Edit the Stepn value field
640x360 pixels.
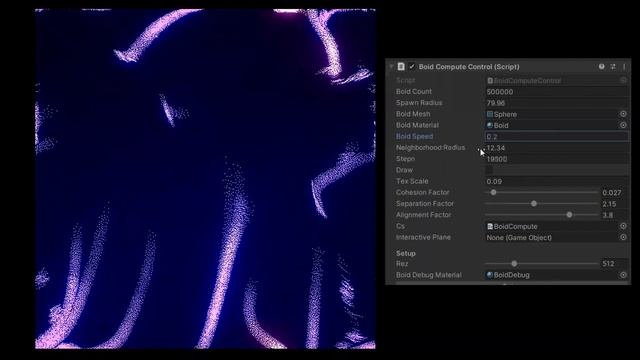(x=556, y=159)
